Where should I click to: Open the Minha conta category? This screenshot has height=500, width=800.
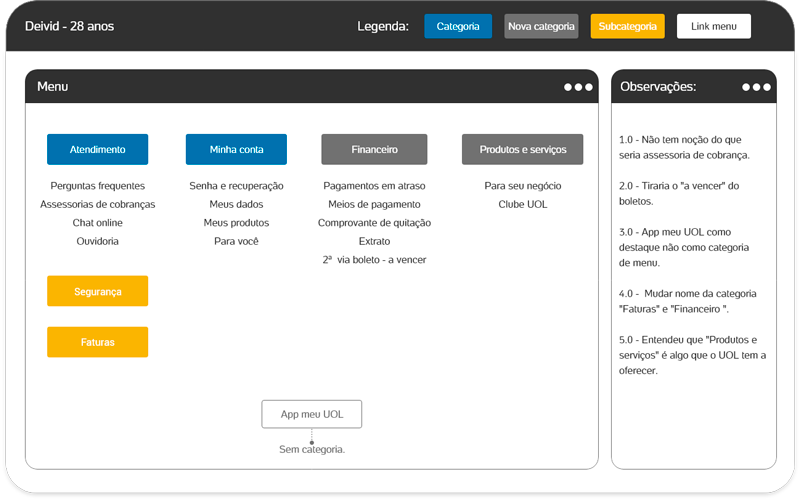[236, 149]
